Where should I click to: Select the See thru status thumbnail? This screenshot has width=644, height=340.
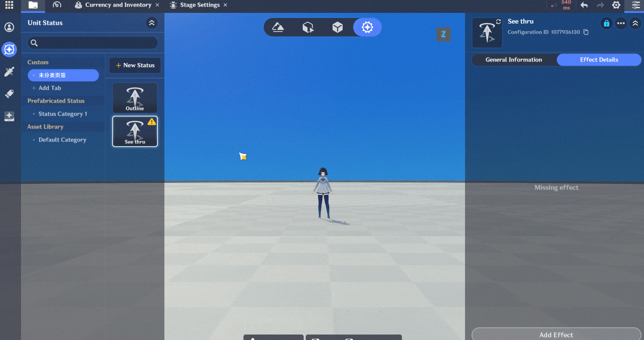pos(135,131)
